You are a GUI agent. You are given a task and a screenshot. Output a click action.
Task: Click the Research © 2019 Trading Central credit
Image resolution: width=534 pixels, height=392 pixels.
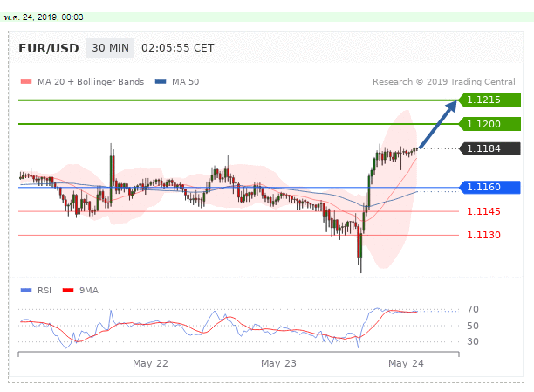[444, 82]
